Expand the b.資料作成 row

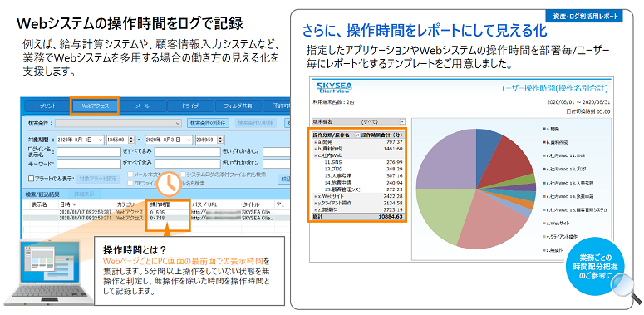coord(315,148)
